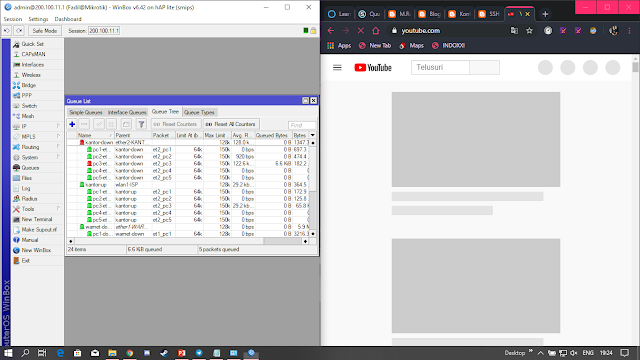Click the Comment icon in Queue List toolbar
The width and height of the screenshot is (640, 360).
point(126,124)
